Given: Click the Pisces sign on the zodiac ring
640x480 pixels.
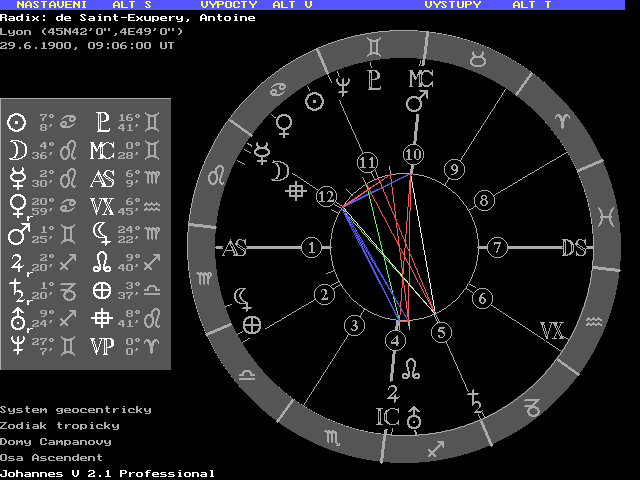Looking at the screenshot, I should [605, 215].
